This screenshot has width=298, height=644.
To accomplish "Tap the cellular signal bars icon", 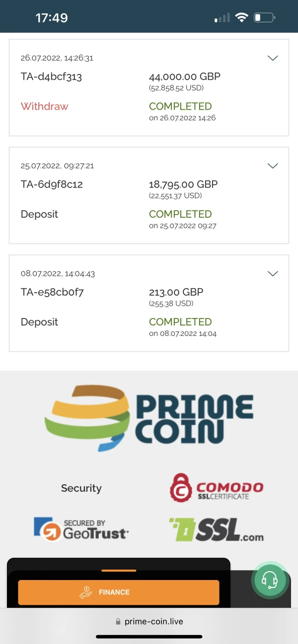I will pos(222,18).
